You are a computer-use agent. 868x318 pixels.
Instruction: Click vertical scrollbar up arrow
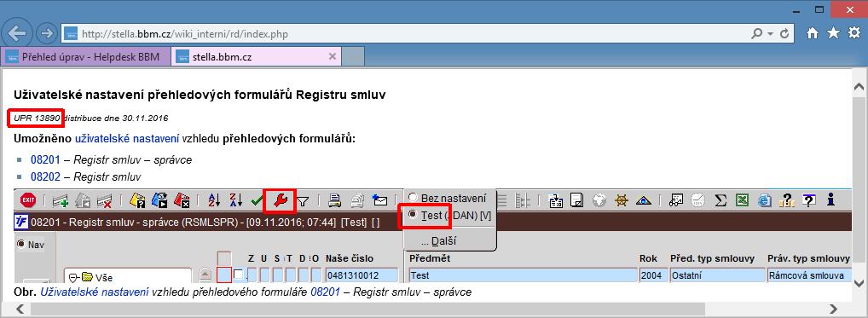tap(859, 87)
